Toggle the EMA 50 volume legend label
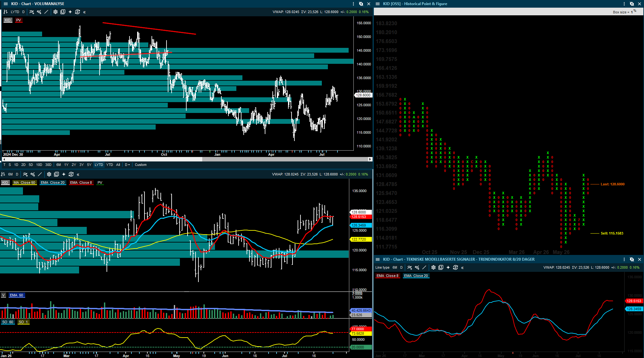644x358 pixels. pos(17,295)
